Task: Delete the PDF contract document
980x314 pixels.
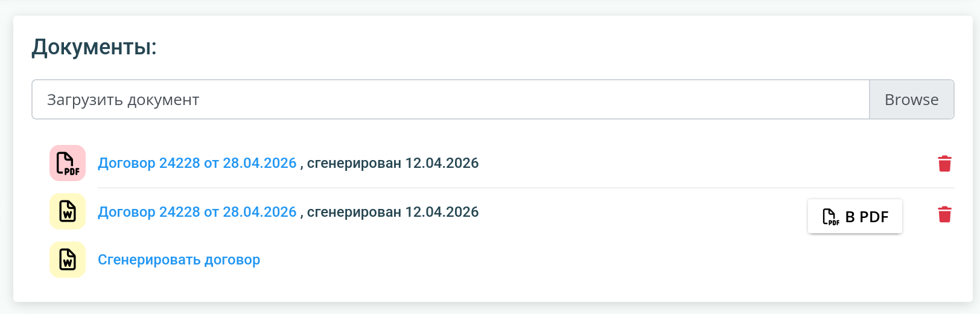Action: (944, 164)
